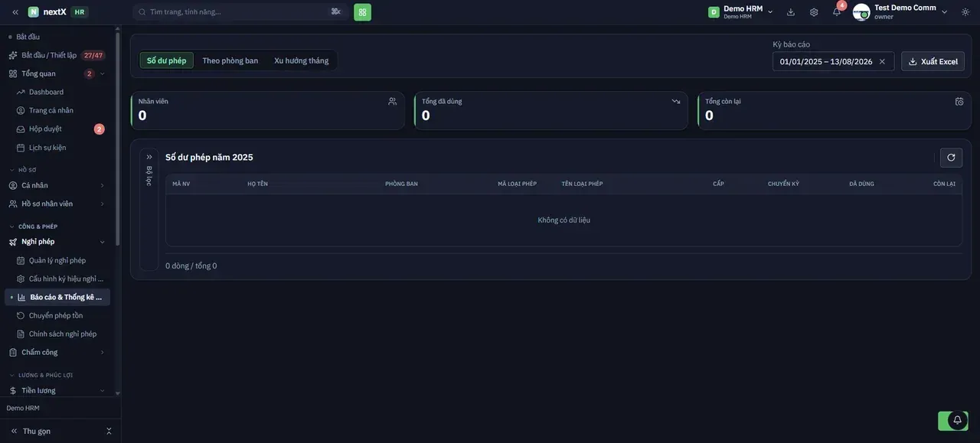Image resolution: width=980 pixels, height=443 pixels.
Task: Click the Xuất Excel button
Action: tap(933, 62)
